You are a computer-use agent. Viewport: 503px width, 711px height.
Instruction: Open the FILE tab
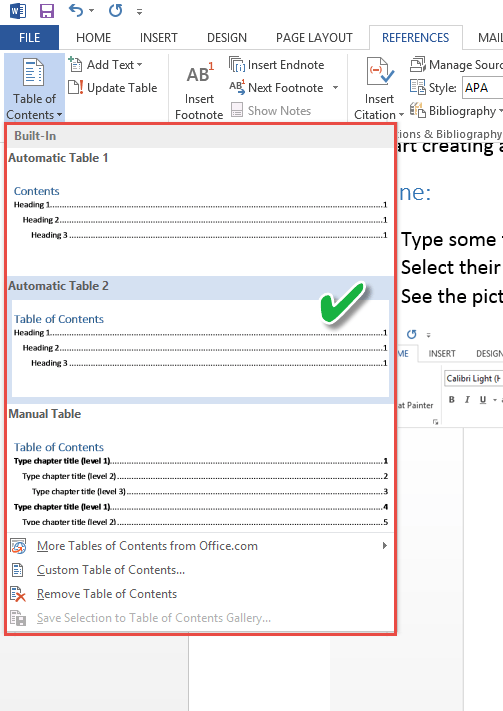tap(29, 38)
